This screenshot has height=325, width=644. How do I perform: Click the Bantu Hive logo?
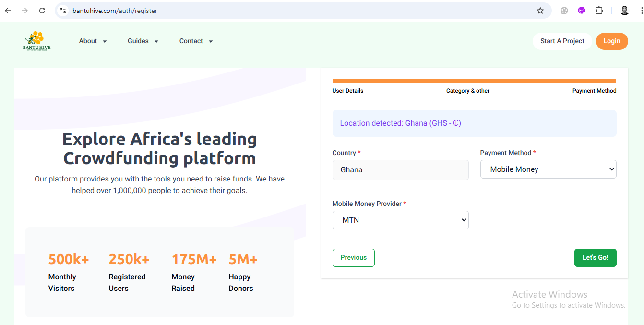pos(36,41)
